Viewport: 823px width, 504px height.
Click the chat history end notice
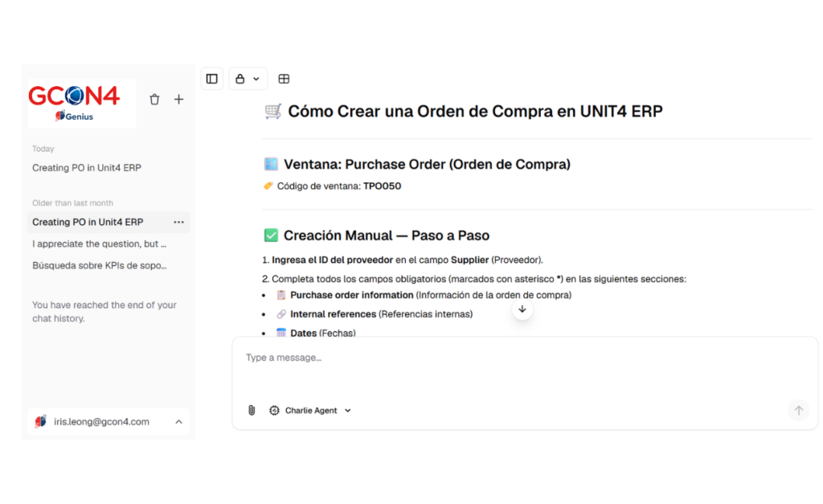click(104, 311)
